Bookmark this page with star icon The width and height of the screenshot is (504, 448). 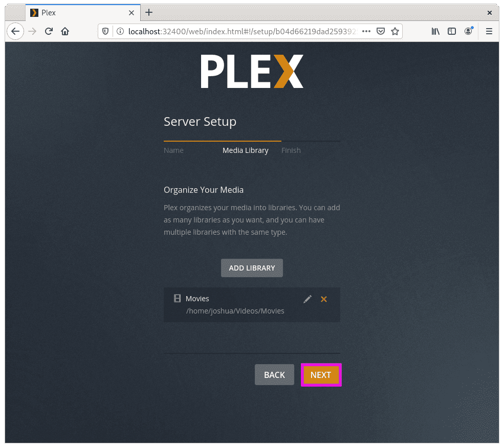click(395, 31)
